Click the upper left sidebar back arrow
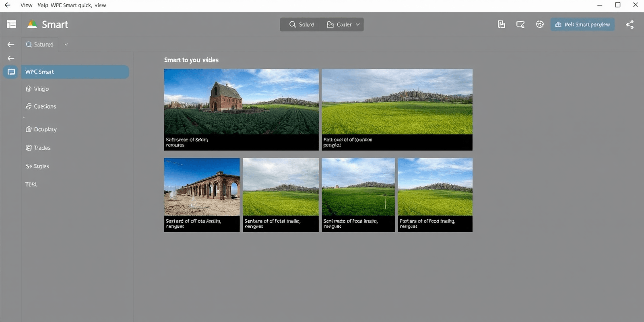This screenshot has width=644, height=322. 11,45
